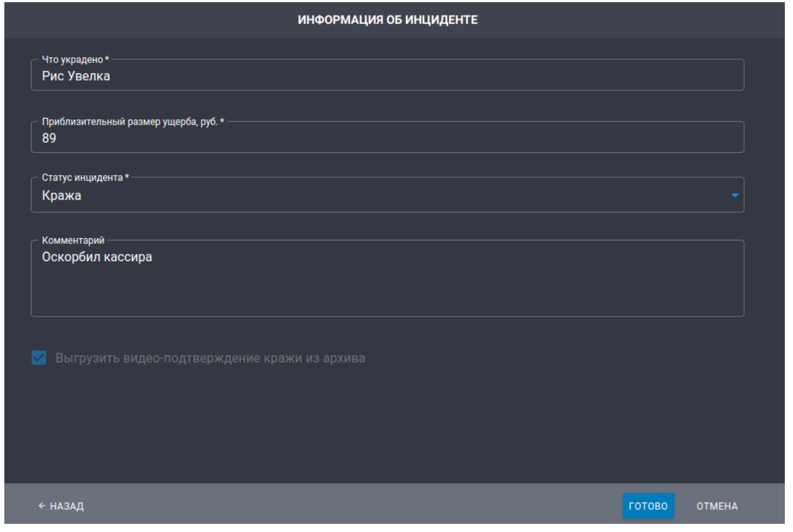Toggle the 'Выгрузить видео-подтверждение' checkbox

point(39,358)
